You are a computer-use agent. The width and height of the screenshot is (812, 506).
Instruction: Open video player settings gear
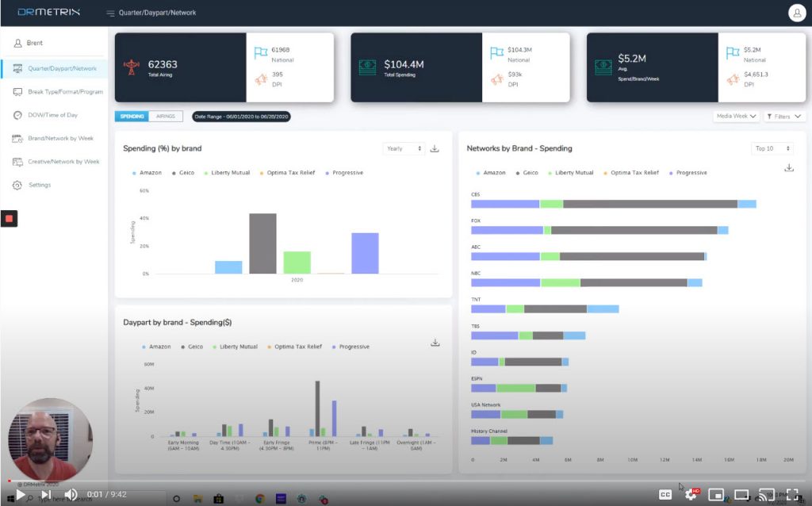tap(691, 494)
